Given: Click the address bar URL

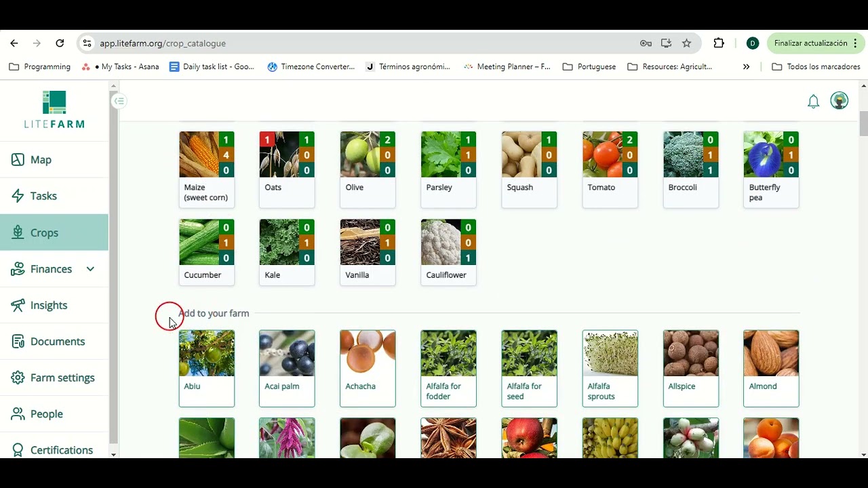Looking at the screenshot, I should tap(163, 43).
